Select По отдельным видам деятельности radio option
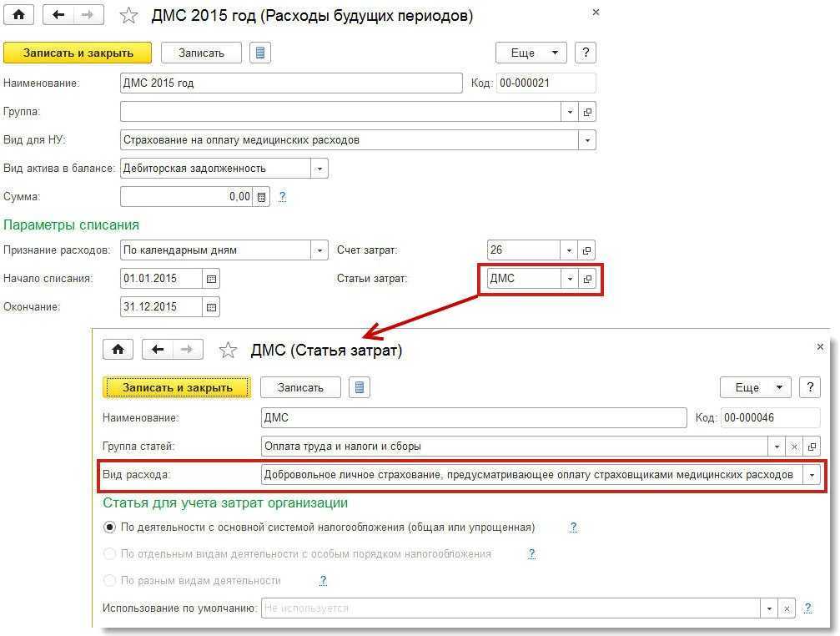Image resolution: width=840 pixels, height=636 pixels. coord(109,553)
